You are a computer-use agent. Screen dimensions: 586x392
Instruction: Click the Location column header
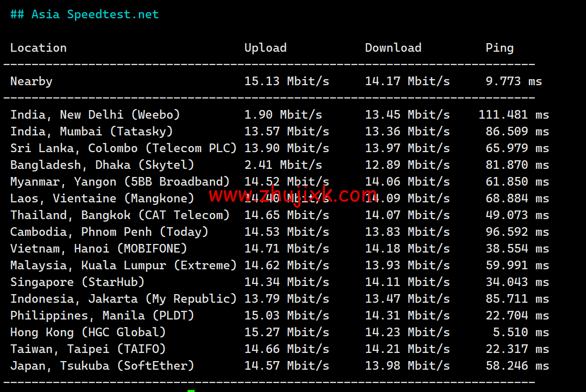point(39,48)
